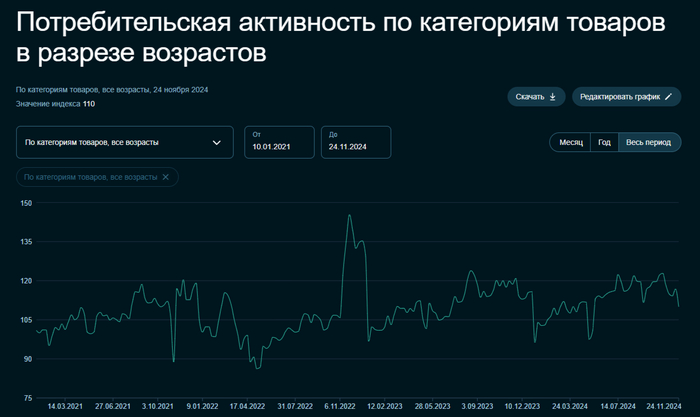
Task: Switch the period to Месяц
Action: pos(571,142)
